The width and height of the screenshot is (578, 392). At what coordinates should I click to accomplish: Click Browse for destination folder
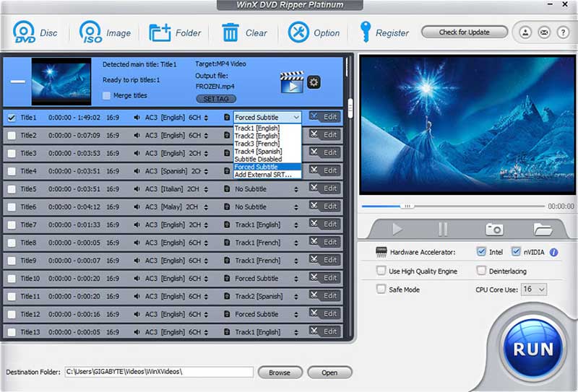(279, 373)
